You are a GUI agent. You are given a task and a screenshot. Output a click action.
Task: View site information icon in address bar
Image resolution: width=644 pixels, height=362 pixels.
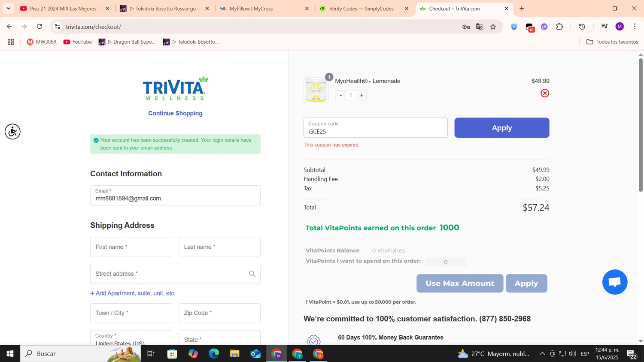click(57, 27)
